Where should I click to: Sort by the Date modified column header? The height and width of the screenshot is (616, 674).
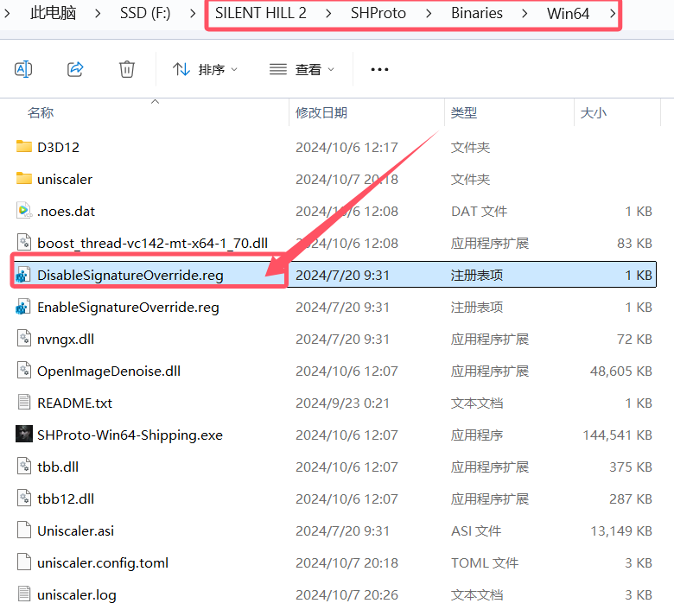click(321, 113)
